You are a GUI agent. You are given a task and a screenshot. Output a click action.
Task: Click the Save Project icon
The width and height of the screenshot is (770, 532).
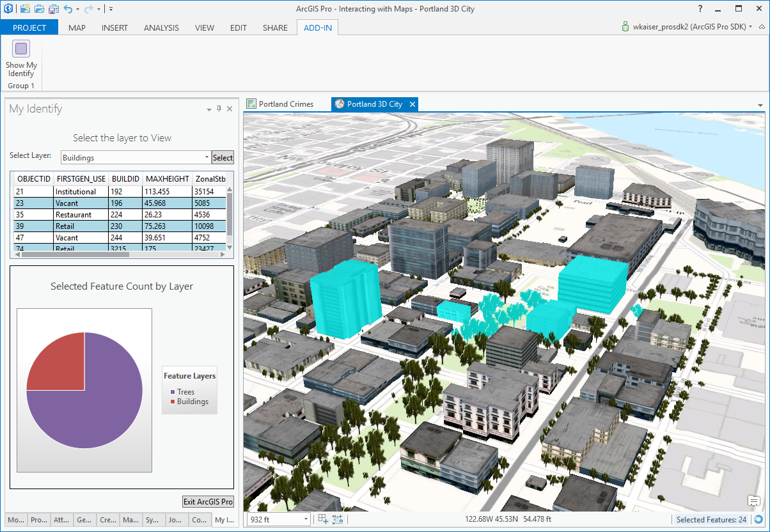point(54,9)
